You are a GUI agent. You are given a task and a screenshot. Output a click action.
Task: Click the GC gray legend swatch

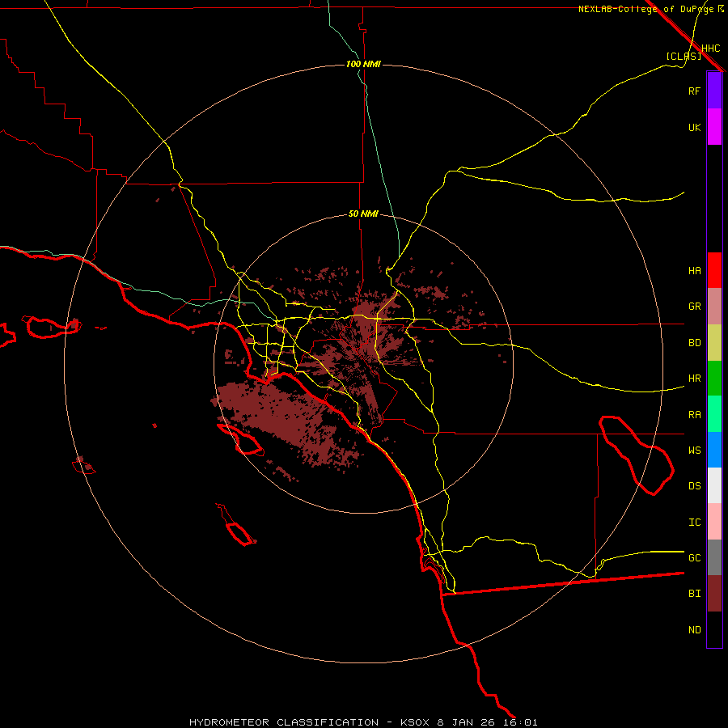714,557
